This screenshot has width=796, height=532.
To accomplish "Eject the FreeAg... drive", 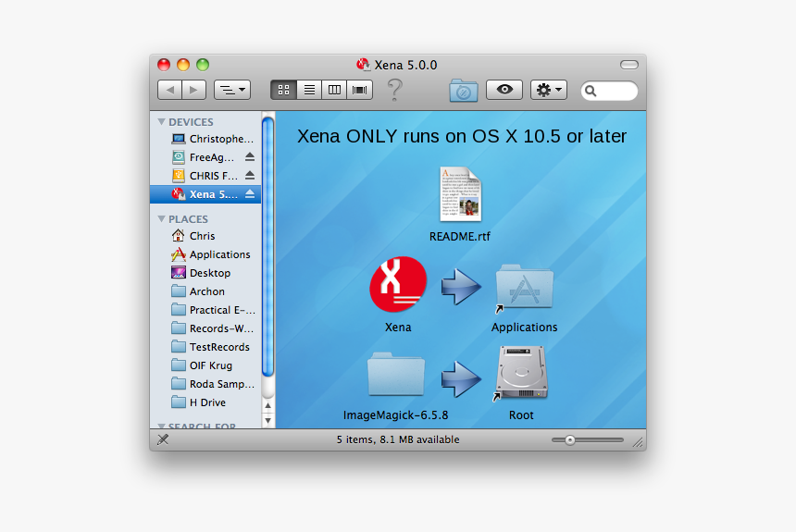I will tap(249, 157).
